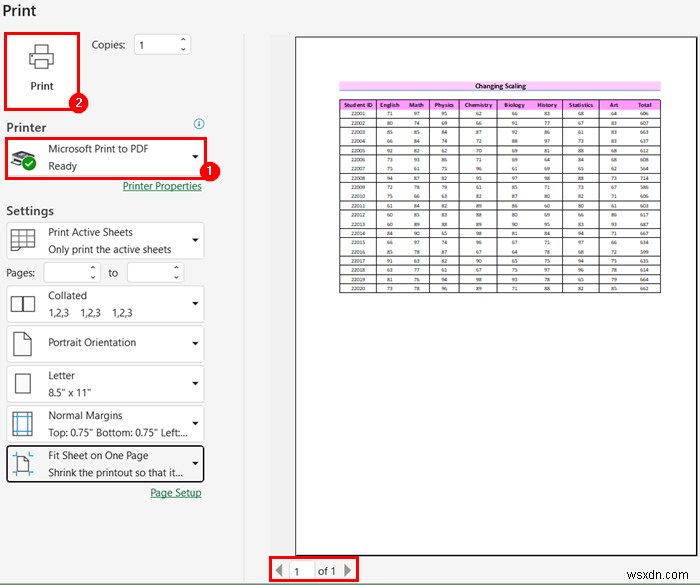The image size is (700, 585).
Task: Open the Page Setup link
Action: (x=176, y=493)
